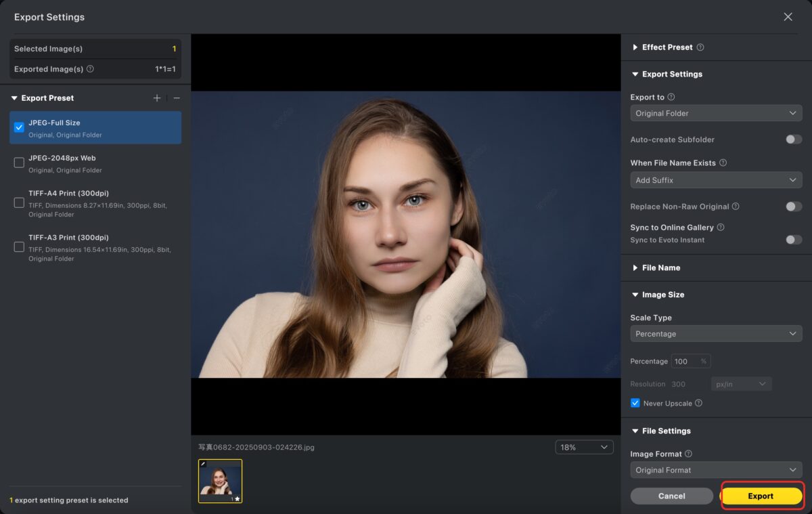This screenshot has height=514, width=812.
Task: Click the plus icon to add export preset
Action: 157,98
